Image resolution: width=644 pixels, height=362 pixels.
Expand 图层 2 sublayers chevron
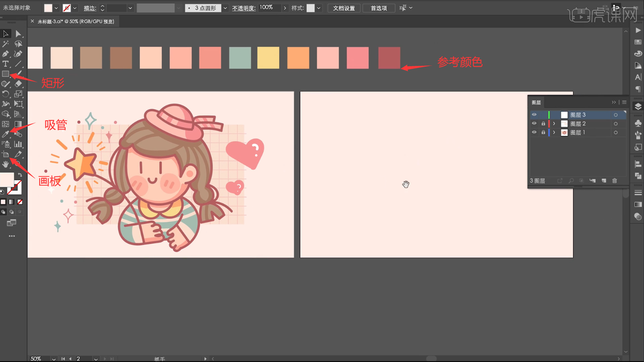coord(554,124)
